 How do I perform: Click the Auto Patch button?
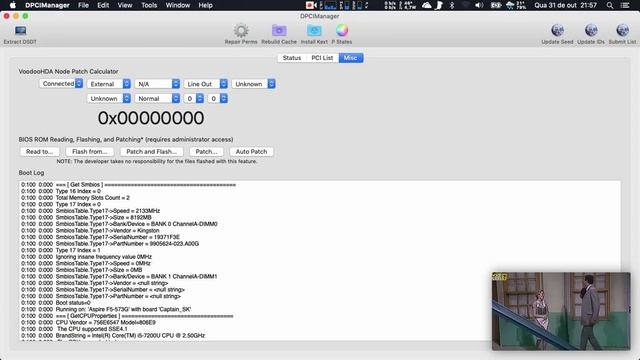251,151
